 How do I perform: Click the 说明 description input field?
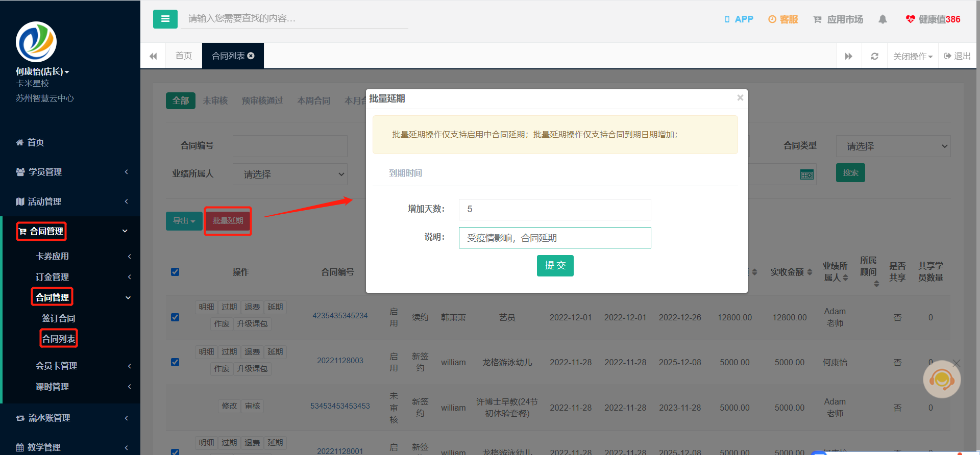(x=555, y=238)
